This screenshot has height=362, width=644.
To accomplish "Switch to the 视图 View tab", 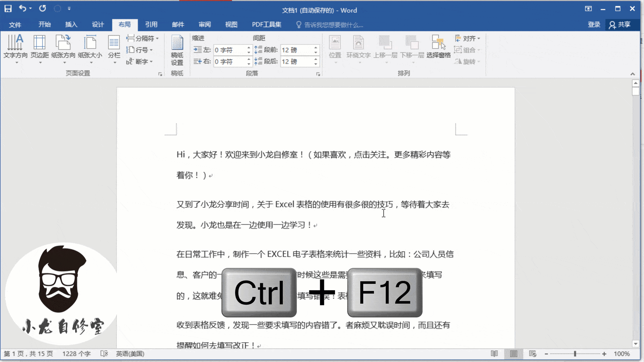I will [231, 25].
